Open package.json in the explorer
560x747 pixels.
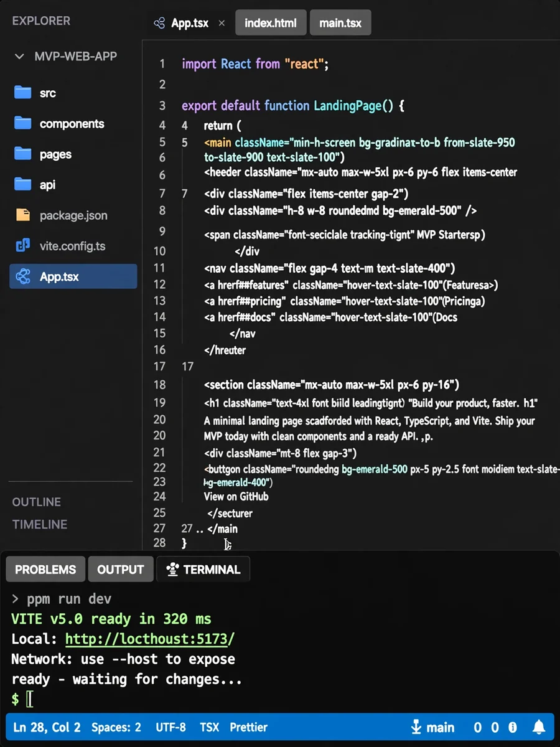click(x=73, y=215)
